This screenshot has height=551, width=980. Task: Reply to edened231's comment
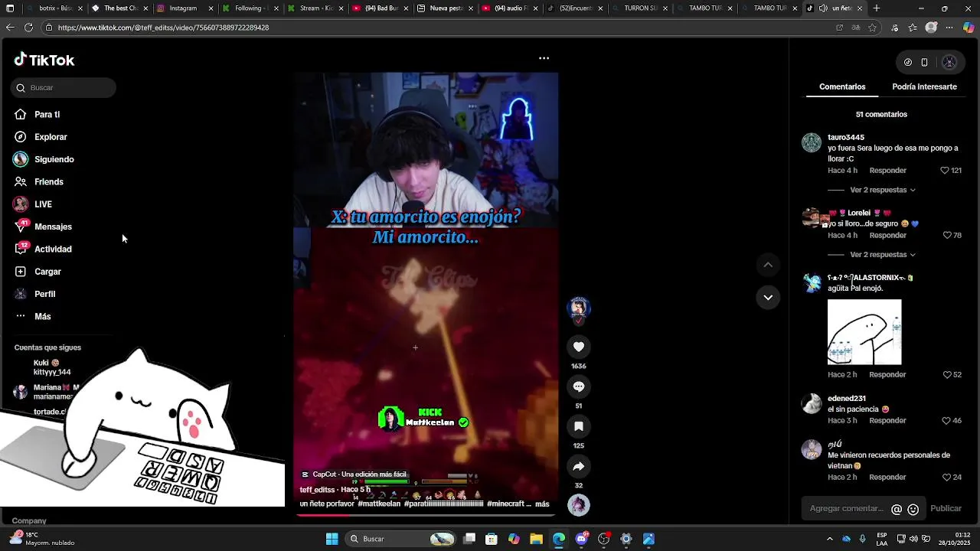click(887, 421)
